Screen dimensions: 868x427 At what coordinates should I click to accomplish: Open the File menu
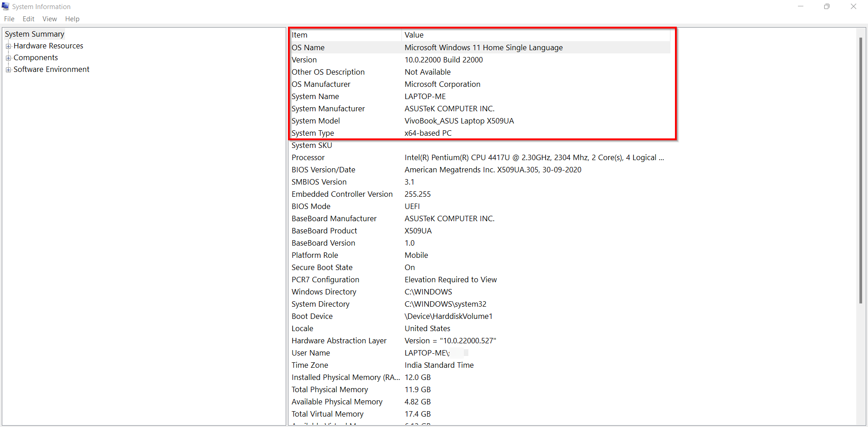click(9, 19)
